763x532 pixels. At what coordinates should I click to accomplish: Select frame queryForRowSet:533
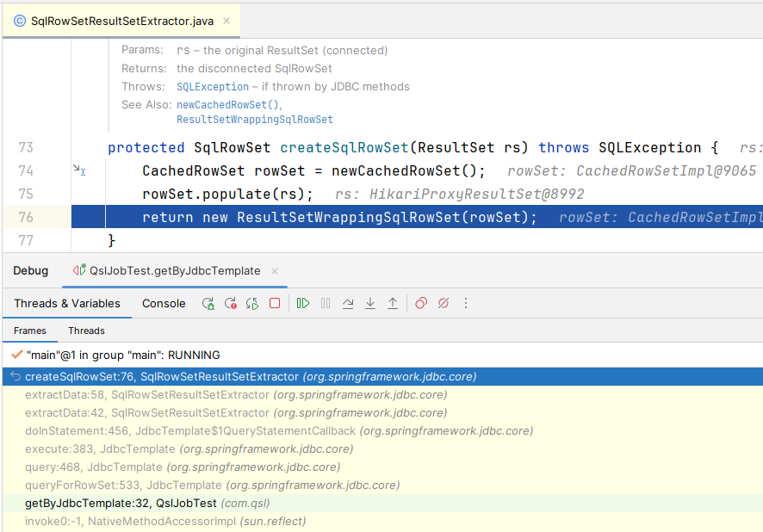382,485
